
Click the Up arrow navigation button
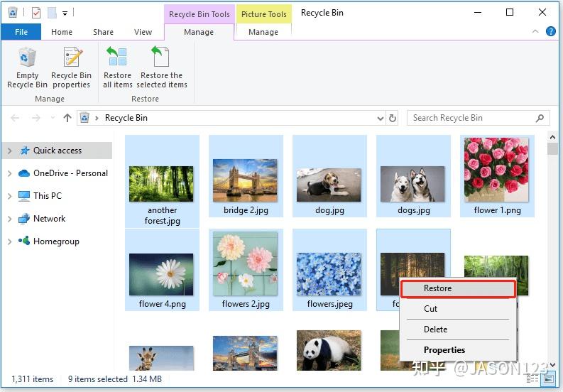pos(67,118)
